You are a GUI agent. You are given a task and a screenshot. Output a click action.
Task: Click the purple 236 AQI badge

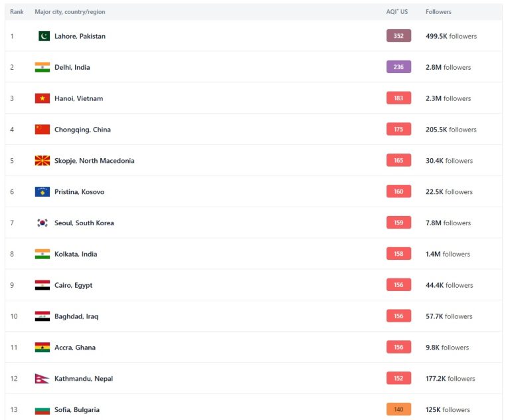point(398,66)
